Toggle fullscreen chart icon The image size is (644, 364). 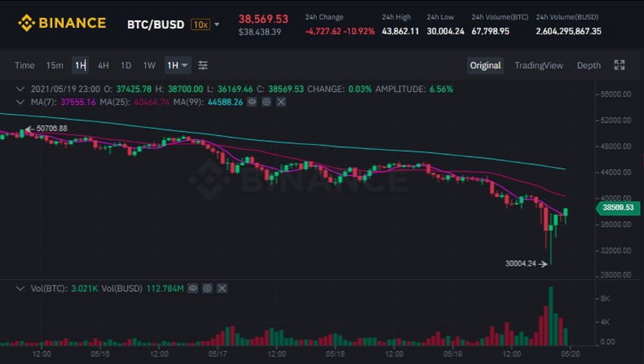[x=619, y=65]
